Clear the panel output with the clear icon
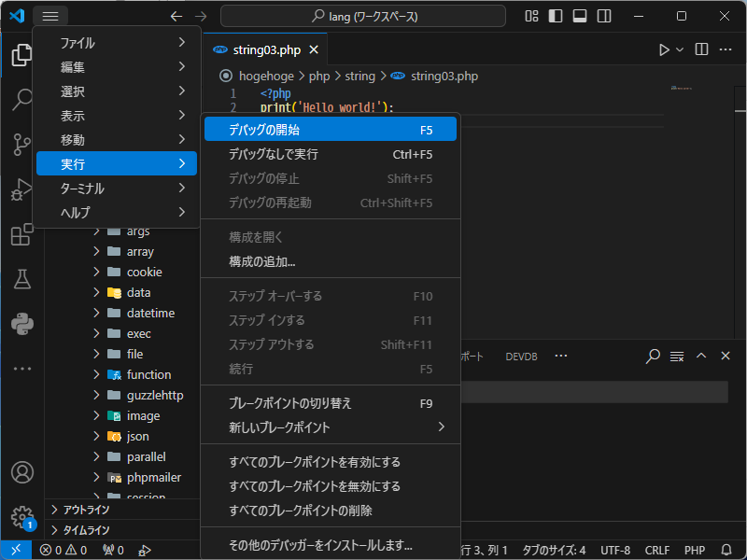Image resolution: width=747 pixels, height=560 pixels. (678, 357)
